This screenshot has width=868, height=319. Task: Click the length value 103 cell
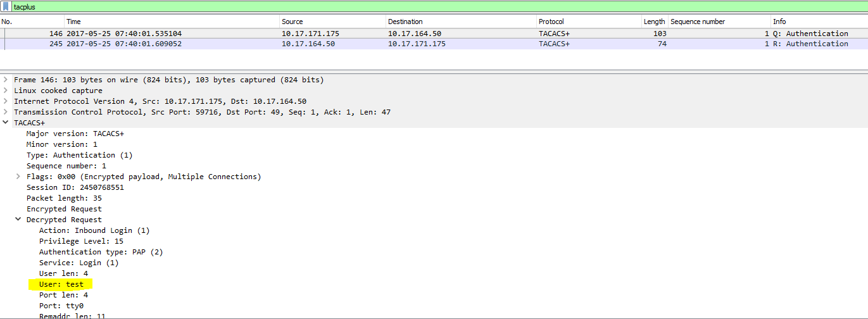pos(660,34)
